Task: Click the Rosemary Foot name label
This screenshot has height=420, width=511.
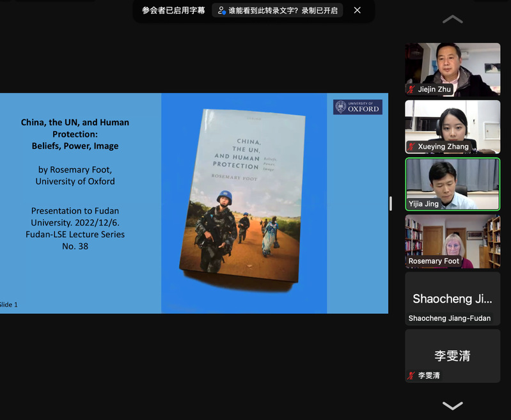Action: (x=434, y=261)
